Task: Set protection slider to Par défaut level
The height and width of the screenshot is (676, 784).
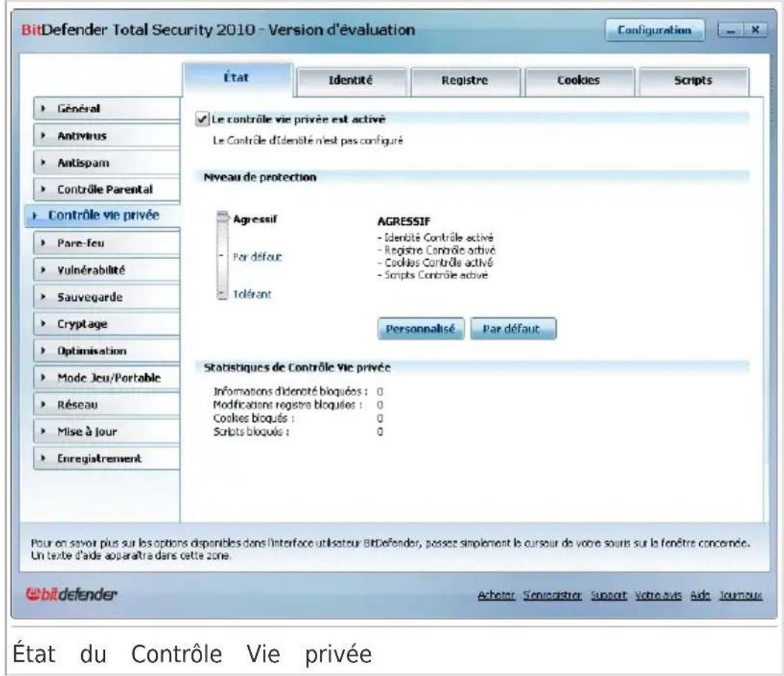Action: (257, 257)
